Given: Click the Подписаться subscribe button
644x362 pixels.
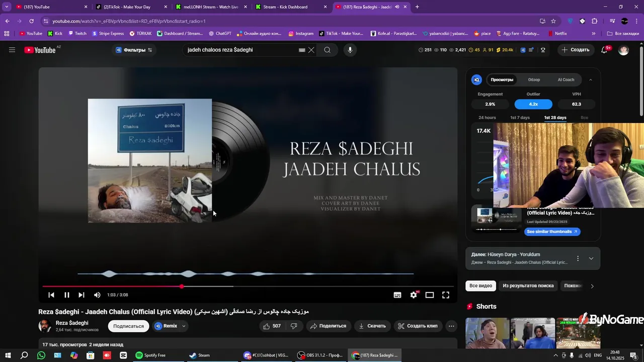Looking at the screenshot, I should [x=128, y=326].
